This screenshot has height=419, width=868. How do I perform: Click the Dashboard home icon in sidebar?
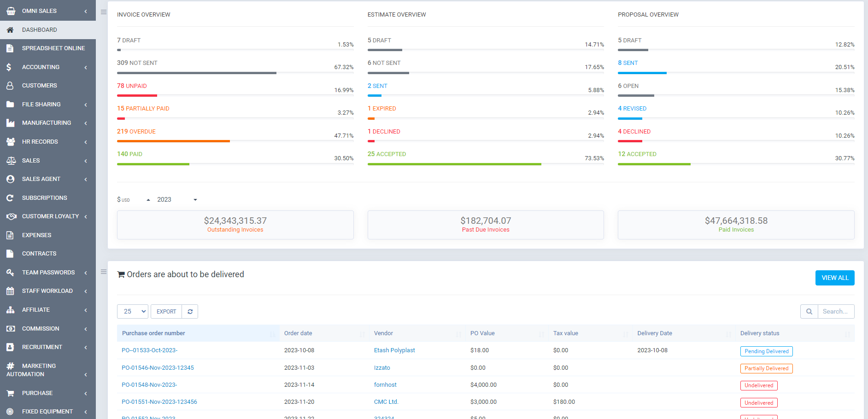point(10,30)
